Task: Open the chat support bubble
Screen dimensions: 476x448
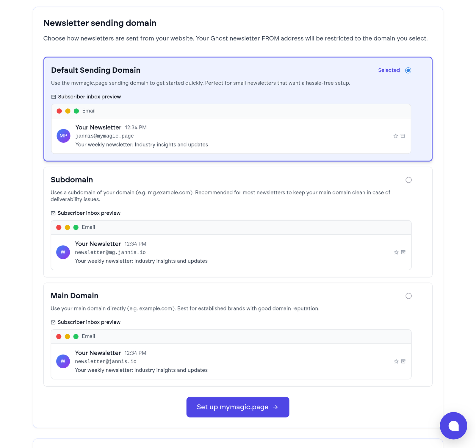Action: [453, 425]
